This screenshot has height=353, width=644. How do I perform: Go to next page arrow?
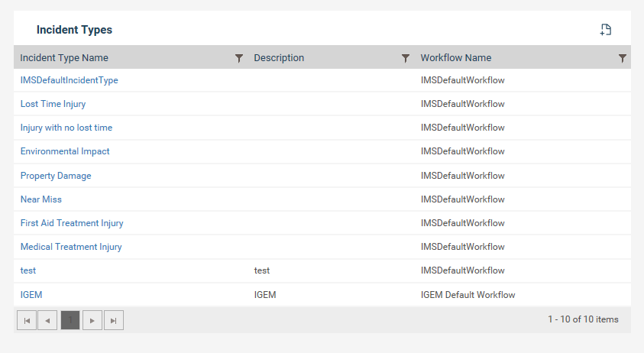pyautogui.click(x=92, y=321)
